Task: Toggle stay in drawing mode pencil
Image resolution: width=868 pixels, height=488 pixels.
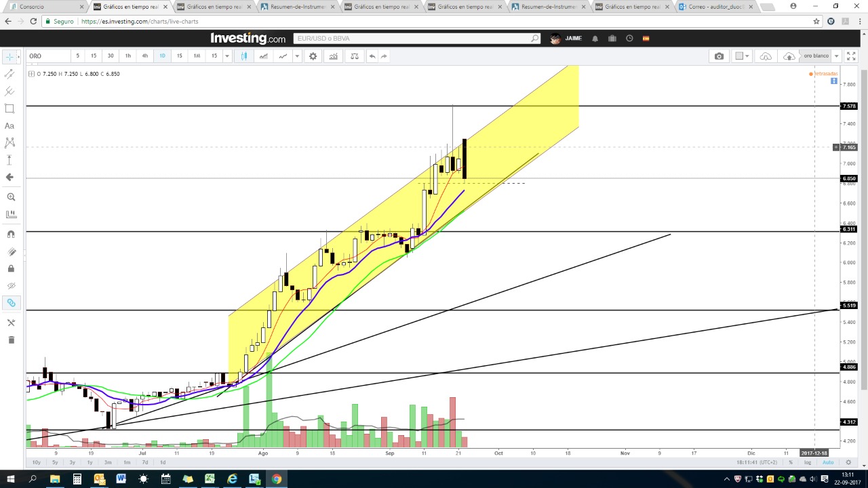Action: tap(11, 251)
